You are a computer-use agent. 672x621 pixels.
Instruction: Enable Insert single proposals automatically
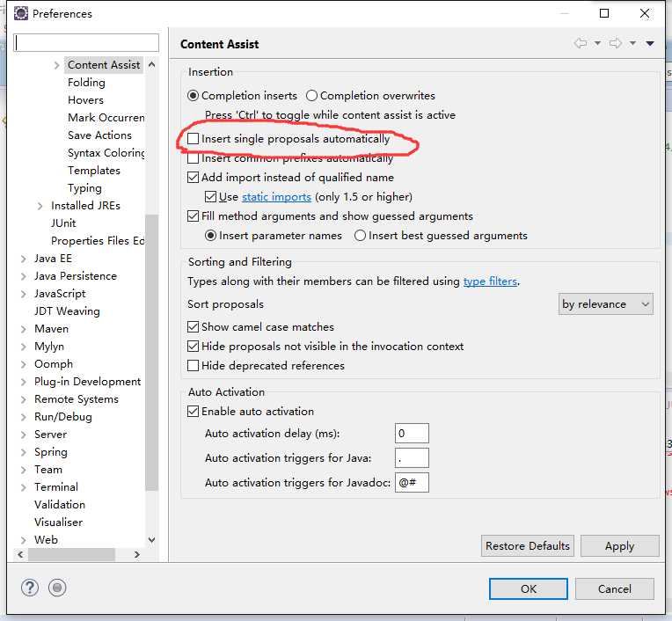[194, 139]
